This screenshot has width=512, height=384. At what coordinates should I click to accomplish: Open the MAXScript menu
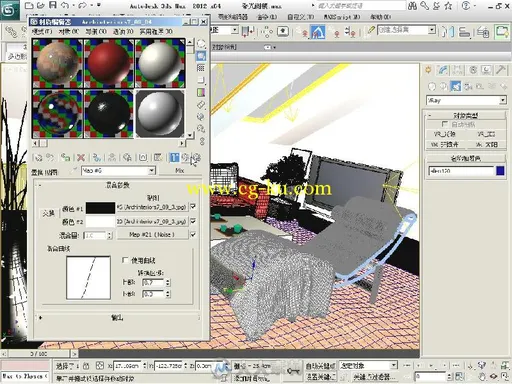tap(342, 17)
